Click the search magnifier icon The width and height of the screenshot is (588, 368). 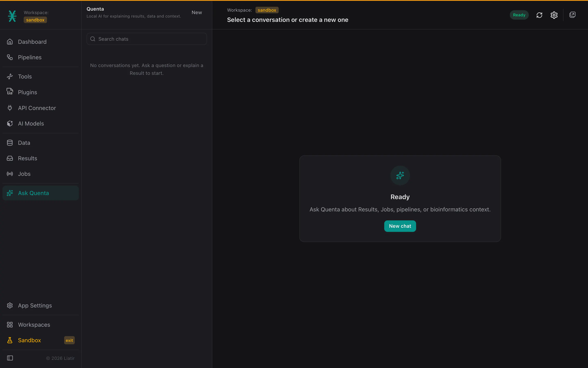92,39
